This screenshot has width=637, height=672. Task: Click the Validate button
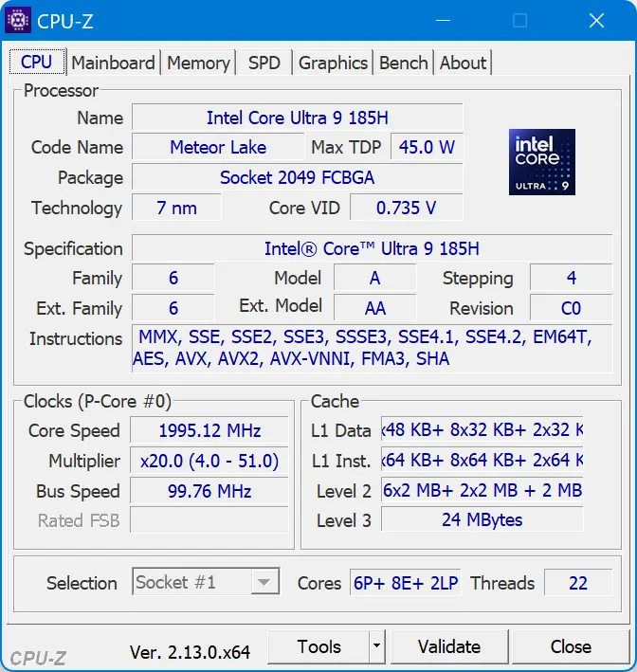tap(449, 645)
